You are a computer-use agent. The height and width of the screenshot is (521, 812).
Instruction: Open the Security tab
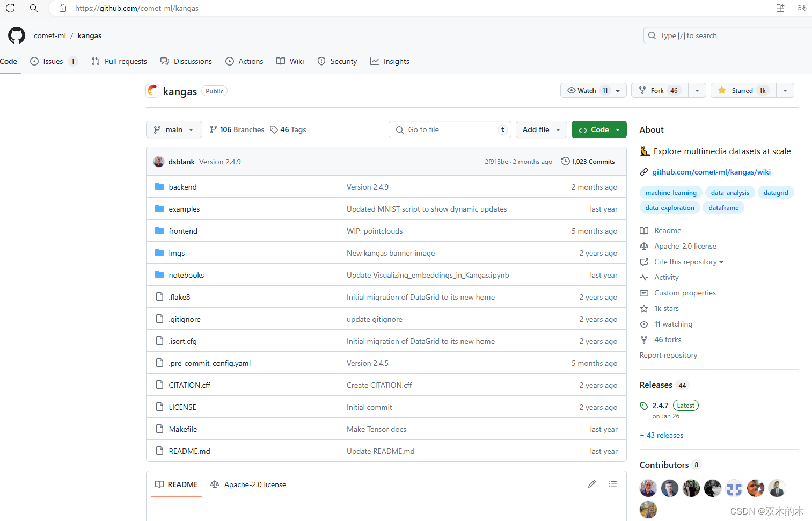click(337, 61)
